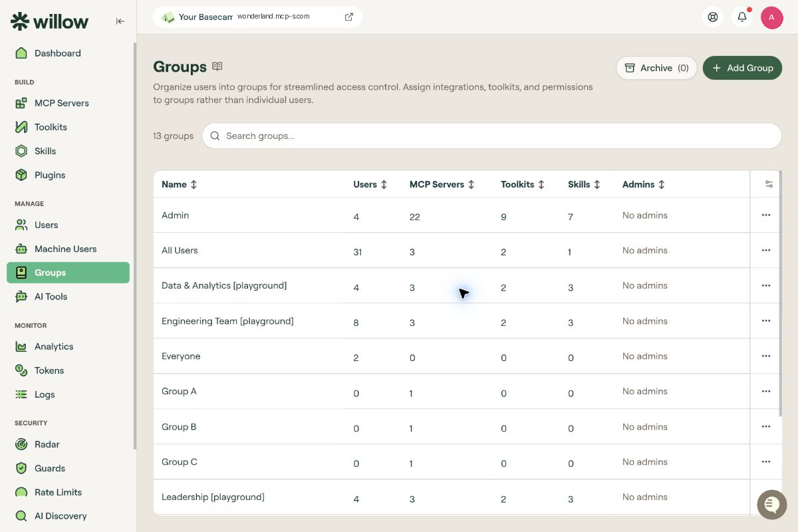The height and width of the screenshot is (532, 798).
Task: Click Users value 31 for All Users
Action: (x=358, y=252)
